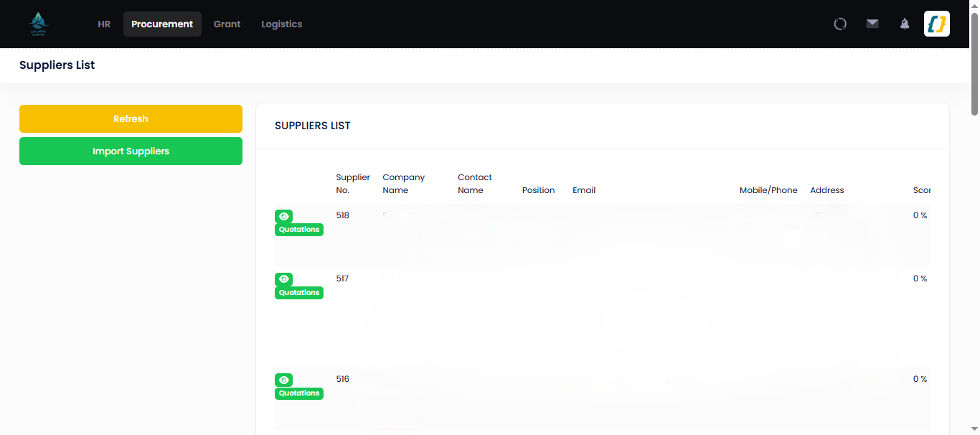The height and width of the screenshot is (435, 980).
Task: Click the Company Name column header
Action: [403, 184]
